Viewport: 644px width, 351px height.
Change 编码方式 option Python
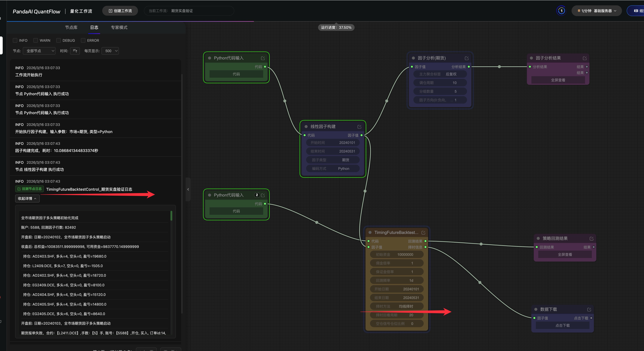coord(333,169)
